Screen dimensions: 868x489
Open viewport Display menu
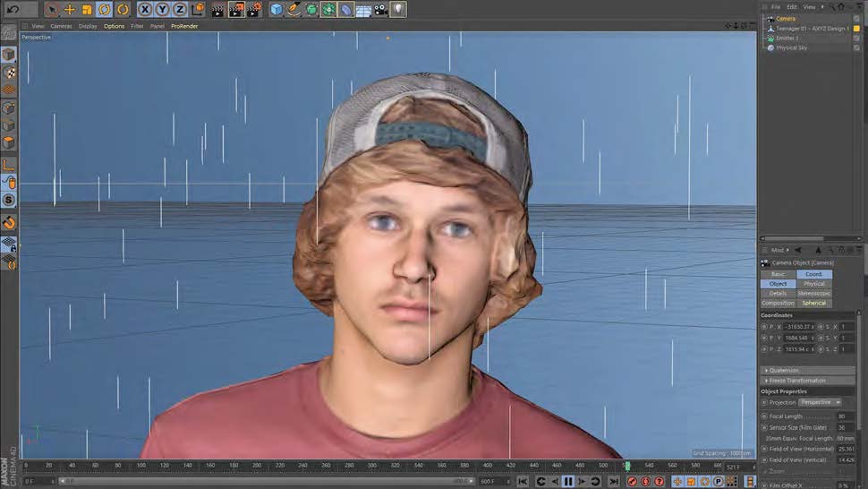88,26
